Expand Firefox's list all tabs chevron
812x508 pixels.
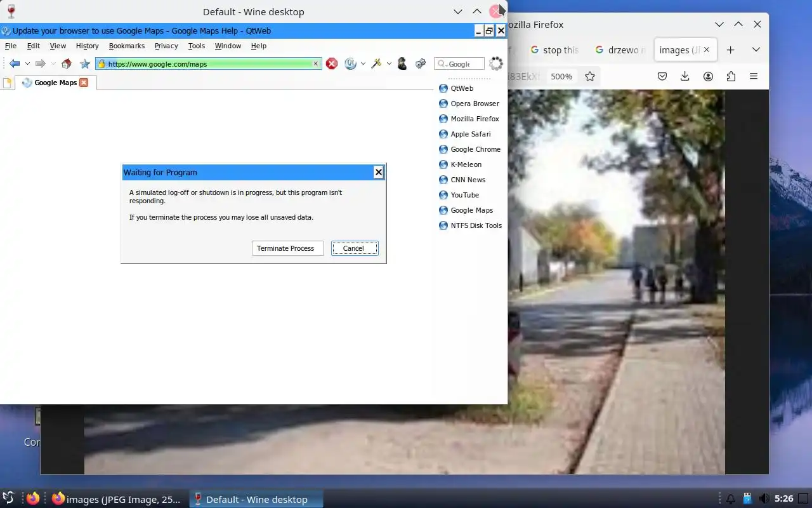pos(756,50)
